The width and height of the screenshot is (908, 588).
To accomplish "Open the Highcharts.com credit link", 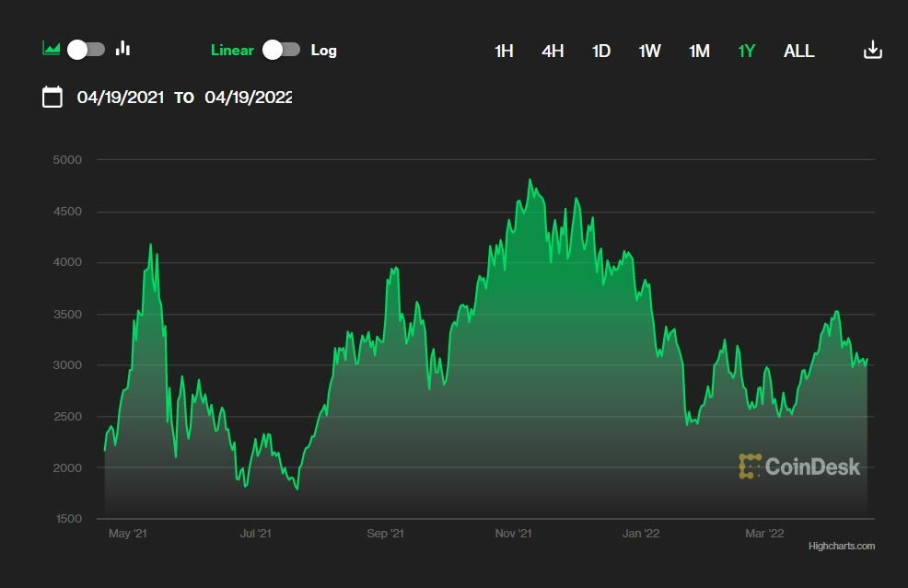I will pos(842,546).
